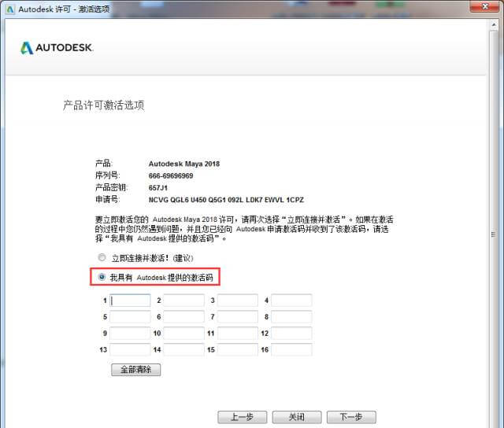Click activation code field 6
The image size is (504, 428).
[183, 316]
